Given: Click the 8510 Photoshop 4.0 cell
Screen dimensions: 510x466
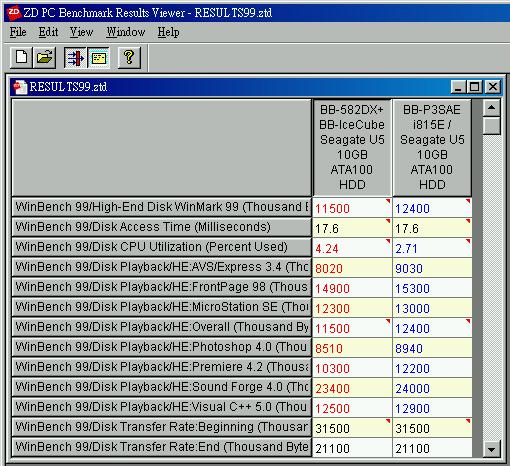Looking at the screenshot, I should 352,348.
